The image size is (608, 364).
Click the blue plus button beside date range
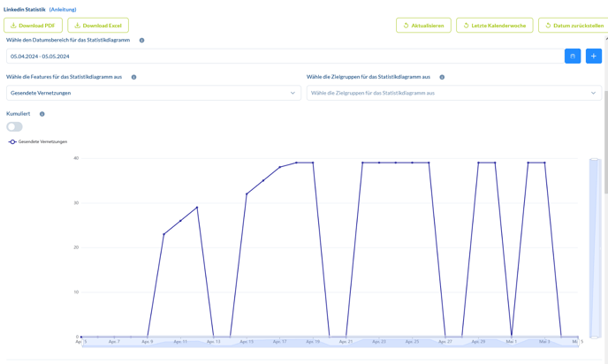[593, 56]
